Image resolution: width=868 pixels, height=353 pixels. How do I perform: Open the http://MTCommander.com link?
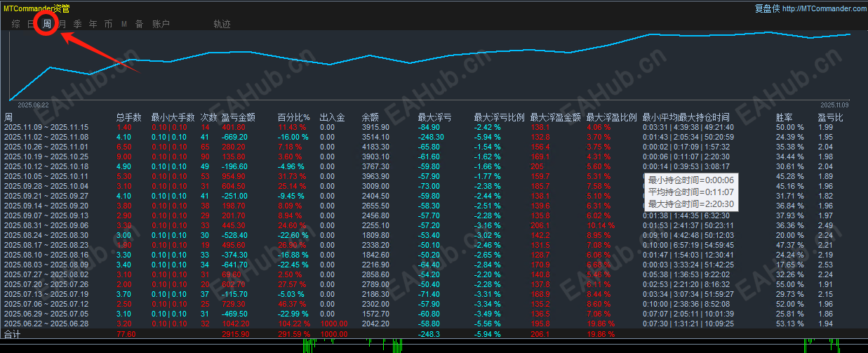[824, 8]
